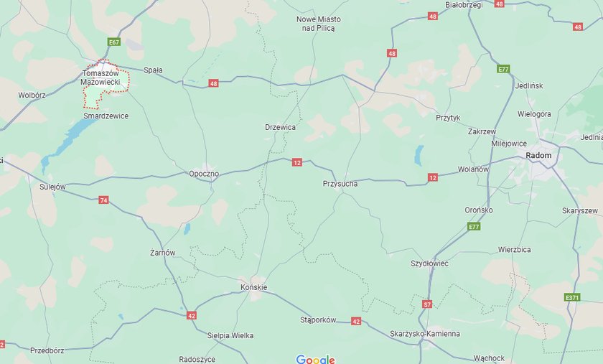Select the Szydłowiec town label
The width and height of the screenshot is (603, 364).
[429, 263]
